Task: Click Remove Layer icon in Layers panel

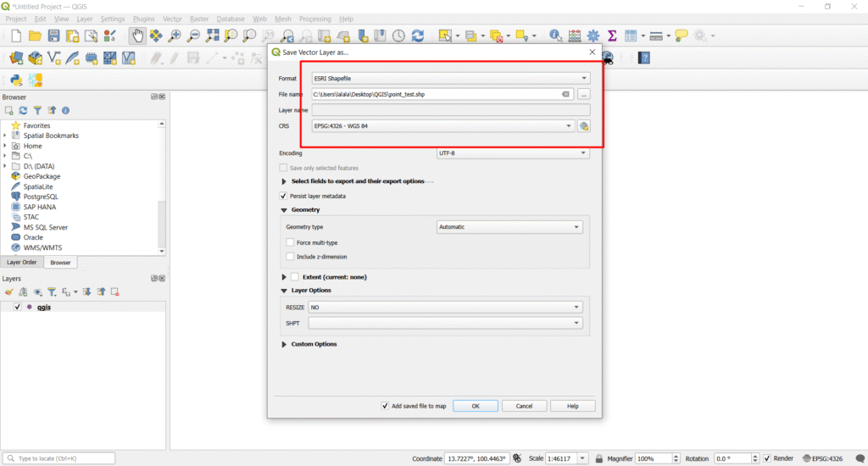Action: tap(115, 291)
